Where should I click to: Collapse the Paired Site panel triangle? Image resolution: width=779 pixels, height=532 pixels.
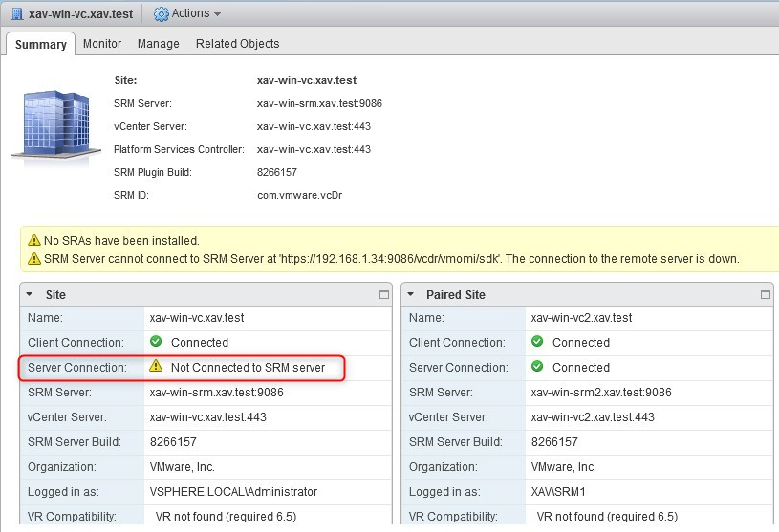410,294
